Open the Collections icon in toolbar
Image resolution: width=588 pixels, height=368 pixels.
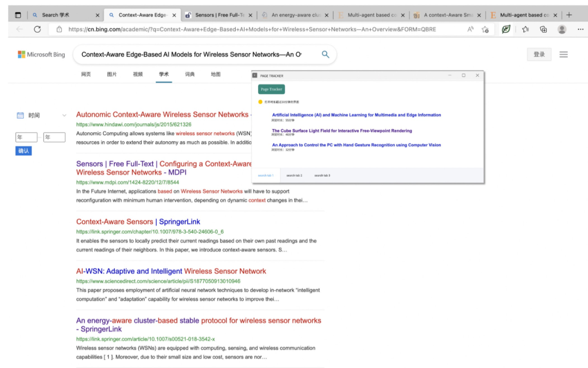coord(543,29)
